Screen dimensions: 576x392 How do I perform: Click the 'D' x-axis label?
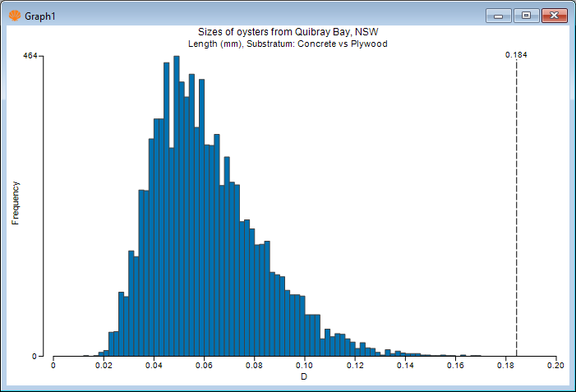coord(305,378)
